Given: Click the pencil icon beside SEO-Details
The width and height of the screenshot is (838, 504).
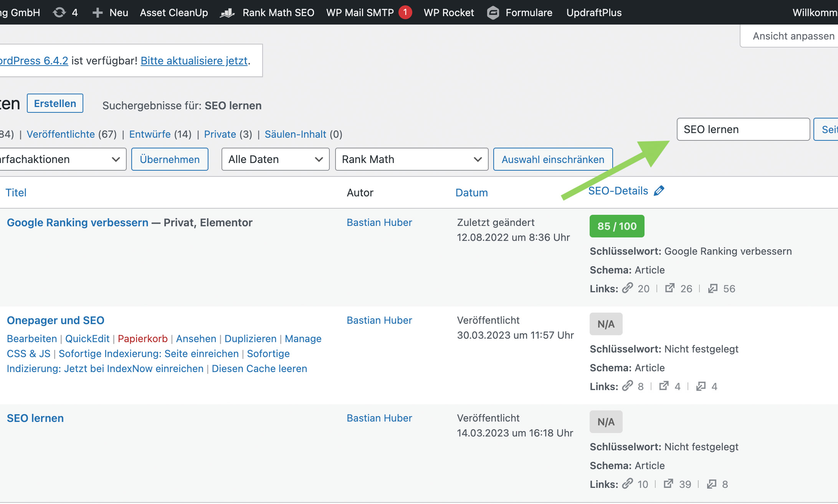Looking at the screenshot, I should pos(659,191).
